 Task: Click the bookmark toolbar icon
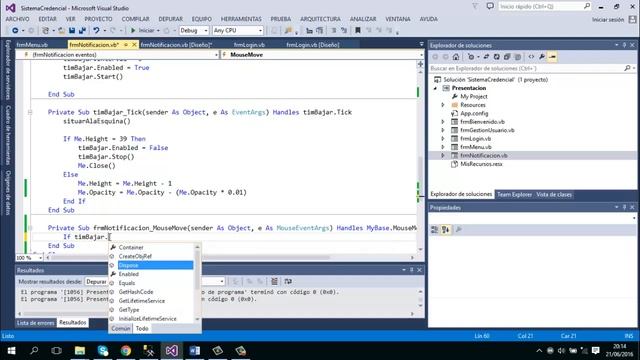[x=358, y=31]
